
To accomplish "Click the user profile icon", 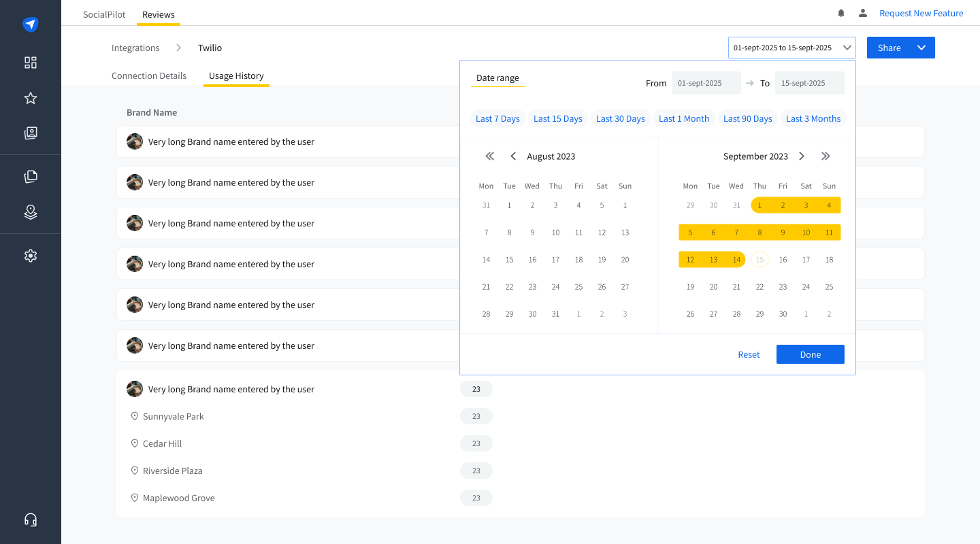I will coord(863,13).
